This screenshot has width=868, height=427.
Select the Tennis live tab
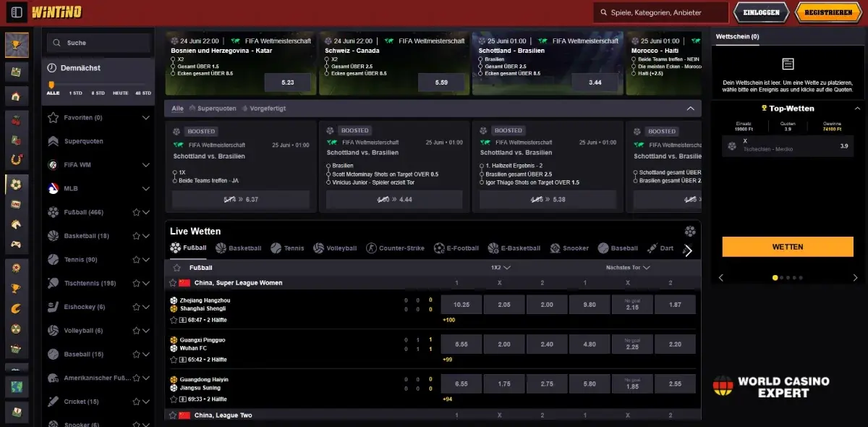click(x=287, y=248)
